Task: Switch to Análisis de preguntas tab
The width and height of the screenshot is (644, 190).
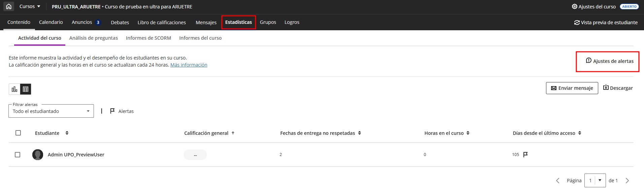Action: click(x=94, y=38)
